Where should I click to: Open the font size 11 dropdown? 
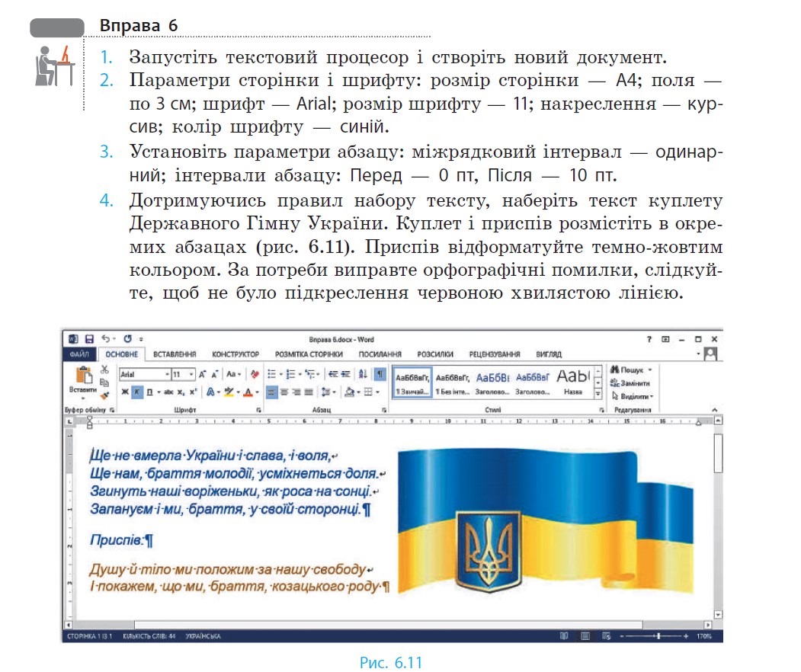pyautogui.click(x=191, y=374)
